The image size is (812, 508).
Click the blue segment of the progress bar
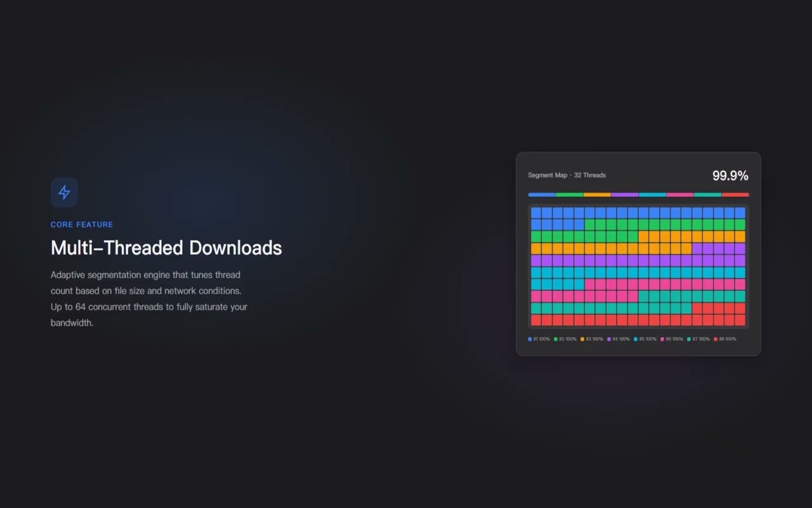(x=542, y=195)
